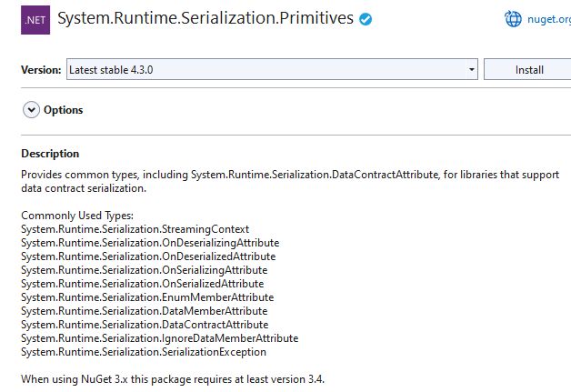Screen dimensions: 571x392
Task: Click the System.Runtime.Serialization.IgnoreDataMemberAttribute line
Action: coord(159,338)
